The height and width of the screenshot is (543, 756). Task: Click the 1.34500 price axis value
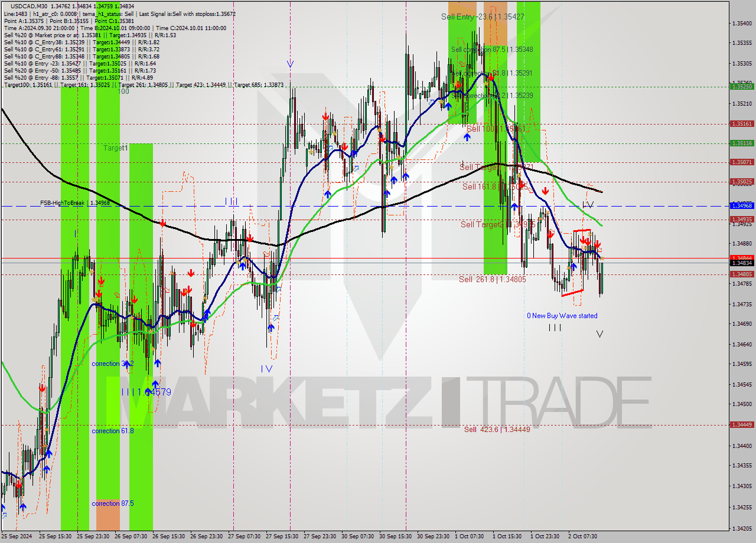pos(742,404)
